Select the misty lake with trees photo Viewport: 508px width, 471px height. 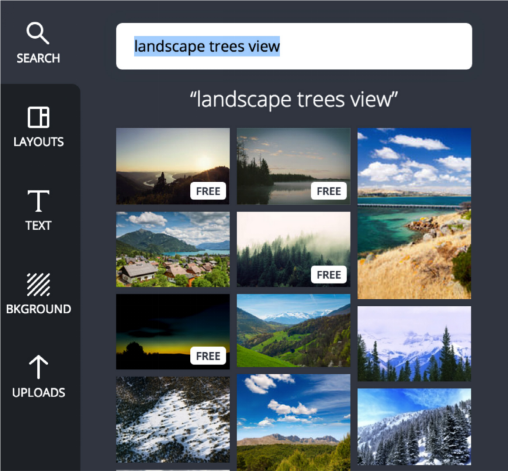pyautogui.click(x=294, y=166)
